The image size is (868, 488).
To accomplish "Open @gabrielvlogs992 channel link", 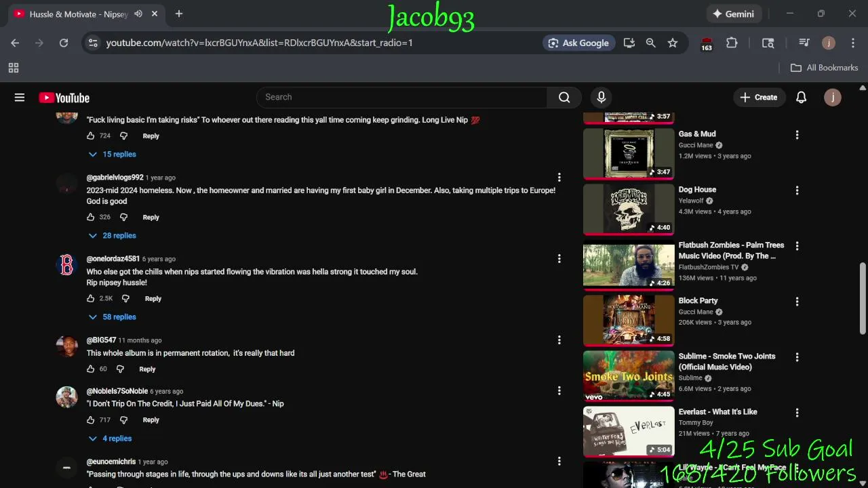I will click(115, 178).
